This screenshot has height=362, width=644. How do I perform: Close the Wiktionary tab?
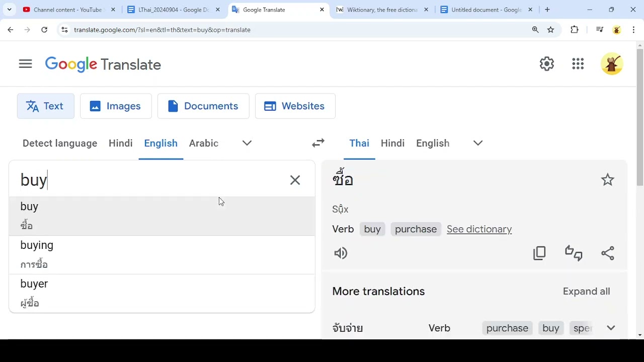point(426,10)
